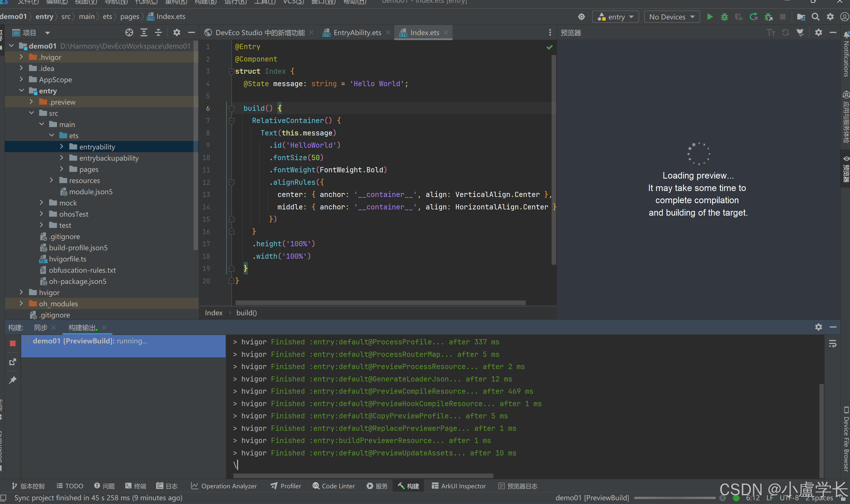Expand the AppScope folder

coord(21,79)
